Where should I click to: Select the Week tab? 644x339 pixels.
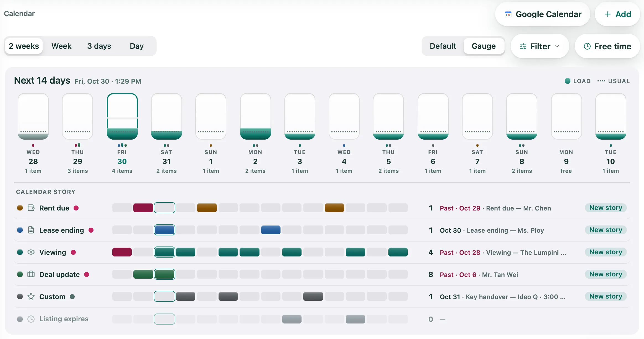pyautogui.click(x=61, y=46)
